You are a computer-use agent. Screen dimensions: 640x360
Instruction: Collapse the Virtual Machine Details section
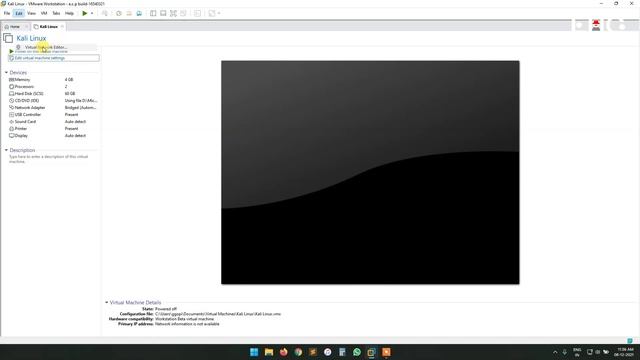tap(107, 302)
